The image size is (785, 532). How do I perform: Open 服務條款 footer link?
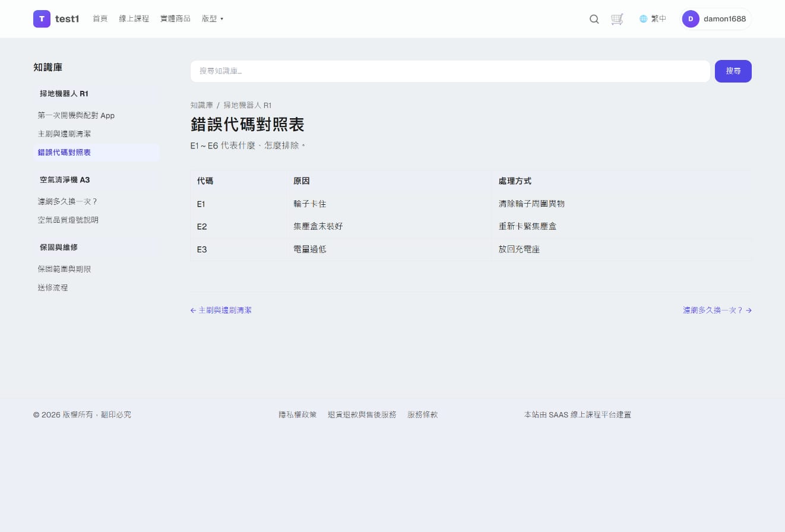[x=423, y=415]
